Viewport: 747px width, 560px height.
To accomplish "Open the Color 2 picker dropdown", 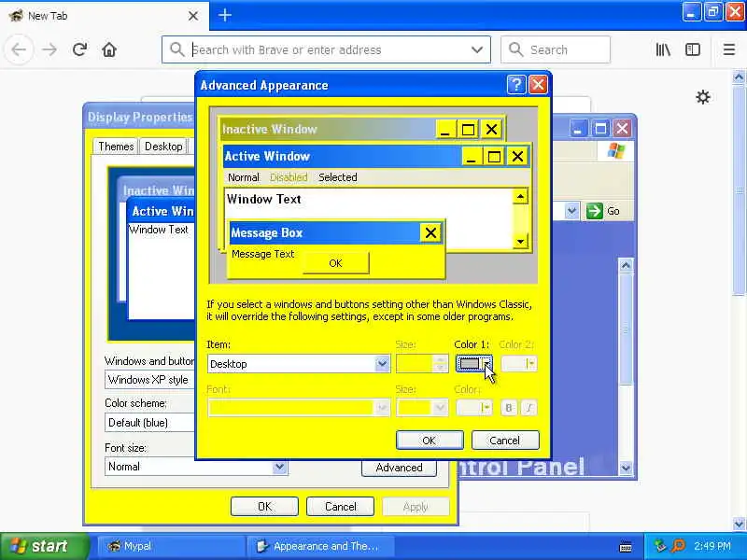I will point(519,364).
